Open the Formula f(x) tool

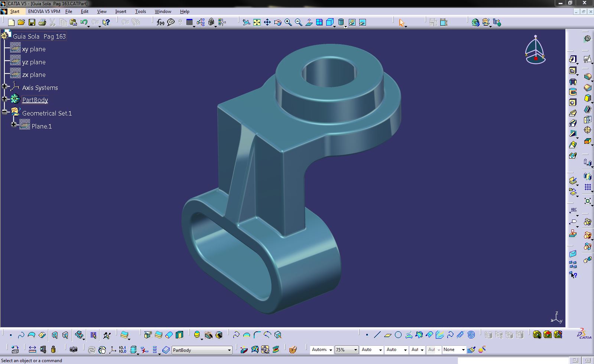click(160, 22)
